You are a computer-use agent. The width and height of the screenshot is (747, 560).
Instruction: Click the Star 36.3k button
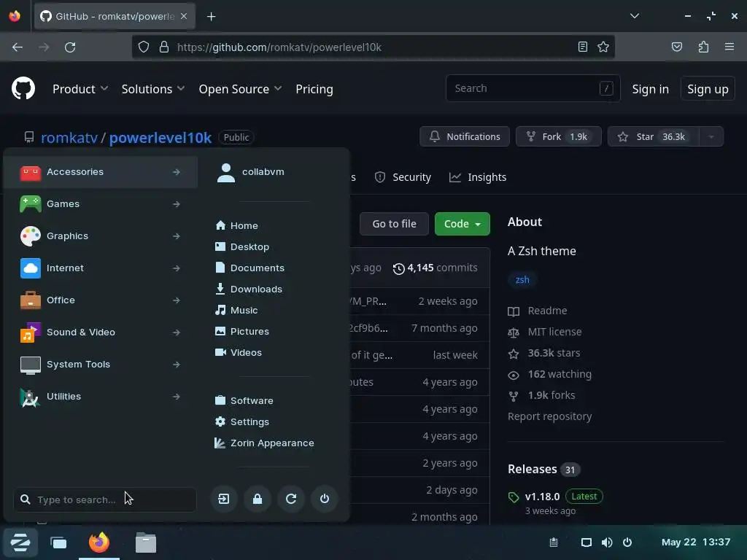(654, 136)
